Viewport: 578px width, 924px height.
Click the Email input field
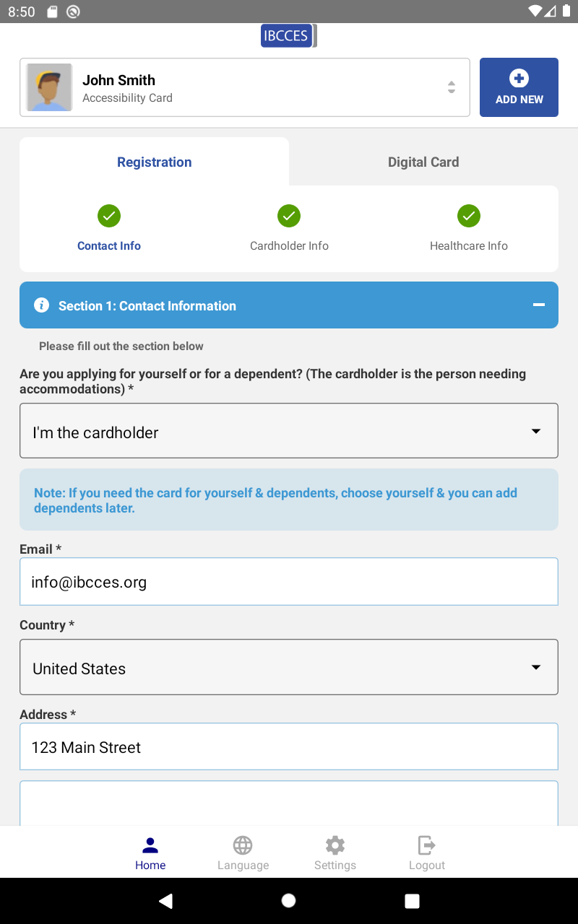click(x=289, y=581)
